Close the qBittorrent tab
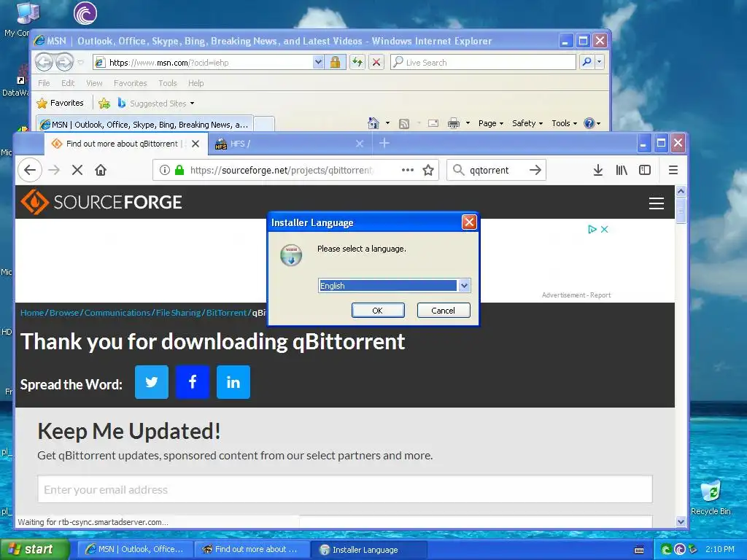 tap(196, 144)
